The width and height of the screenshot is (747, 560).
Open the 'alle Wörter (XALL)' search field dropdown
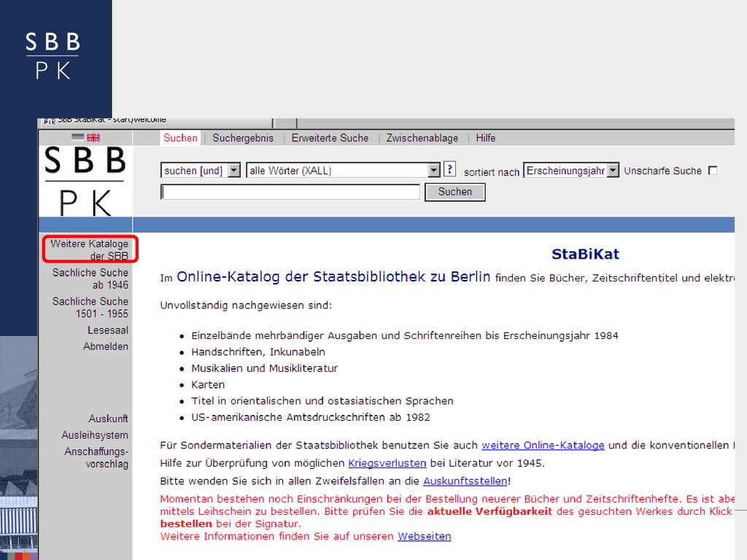point(343,171)
